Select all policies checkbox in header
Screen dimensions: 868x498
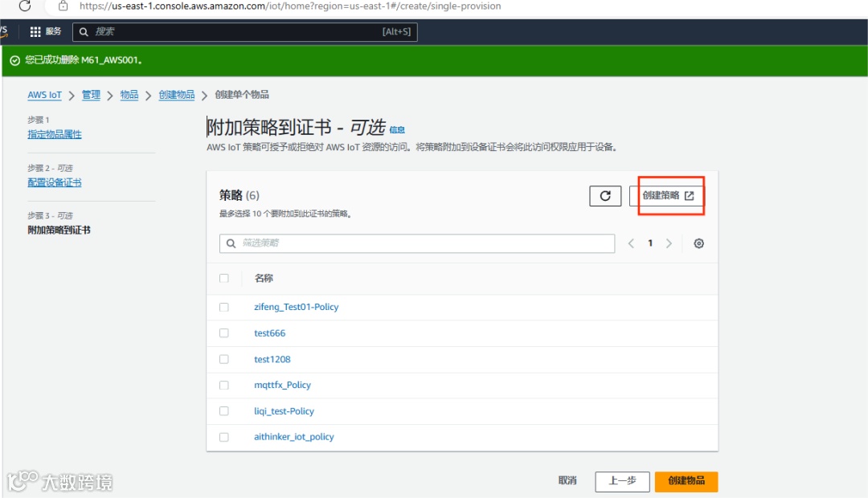point(223,279)
